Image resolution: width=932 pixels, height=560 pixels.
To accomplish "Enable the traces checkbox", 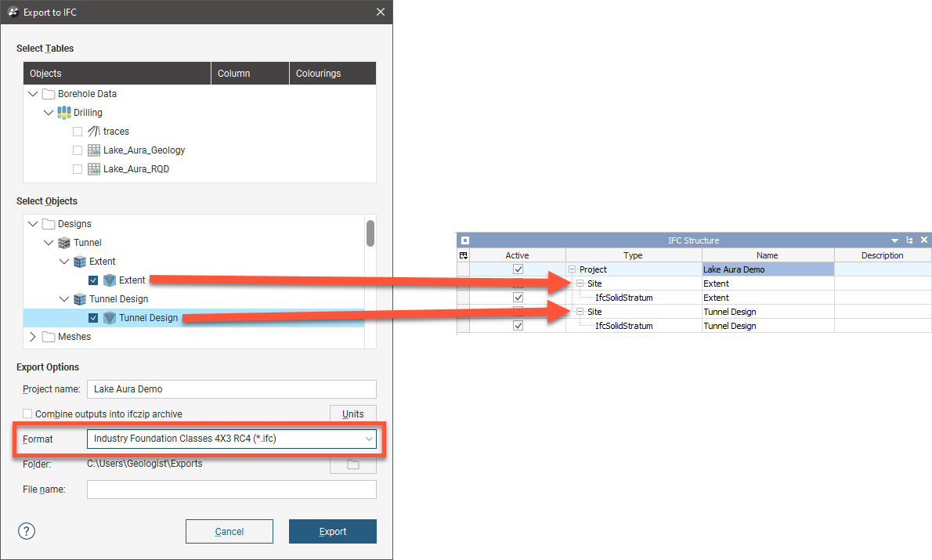I will 78,132.
